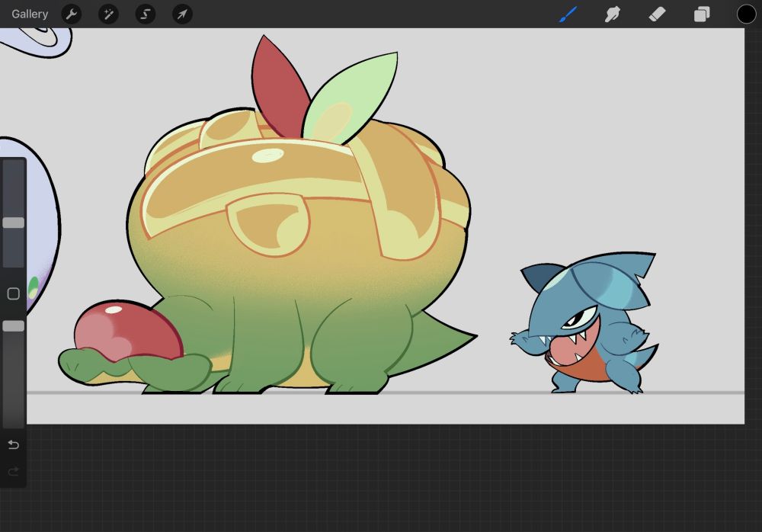Open the Actions wrench menu
Viewport: 762px width, 532px height.
72,14
